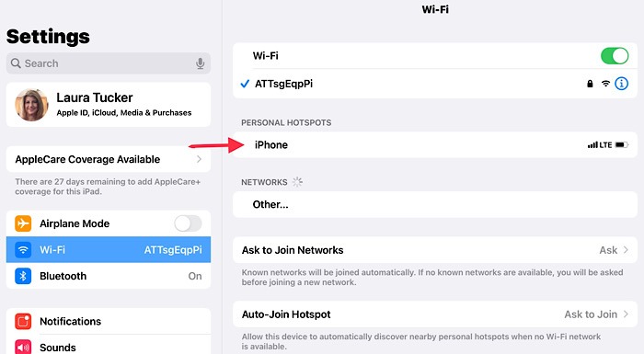Click into the Search settings field
644x354 pixels.
click(x=109, y=63)
